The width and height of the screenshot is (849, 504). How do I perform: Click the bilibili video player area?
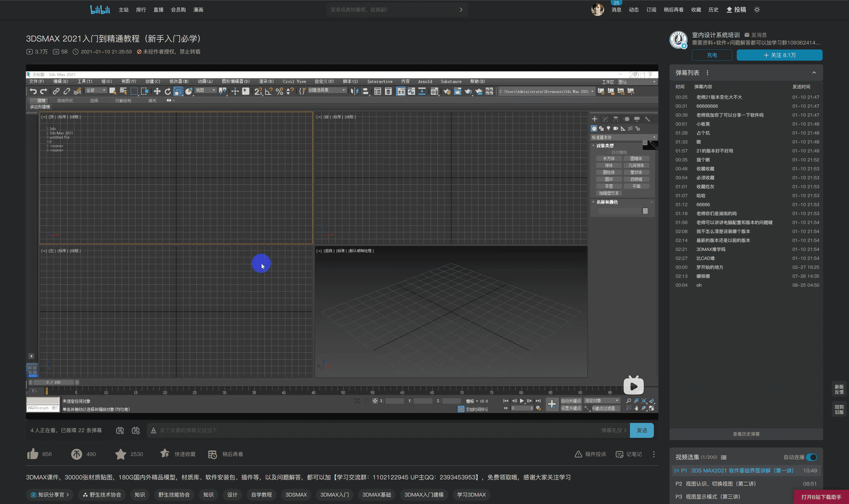pyautogui.click(x=342, y=242)
